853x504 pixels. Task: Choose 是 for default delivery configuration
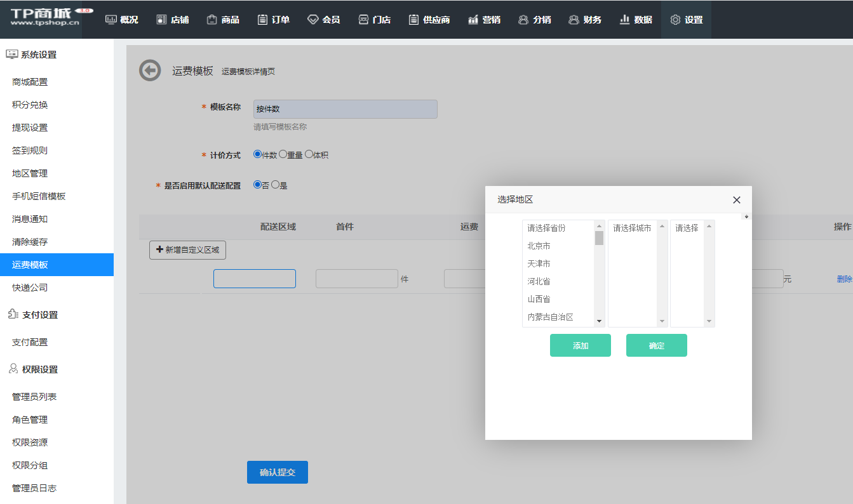276,185
